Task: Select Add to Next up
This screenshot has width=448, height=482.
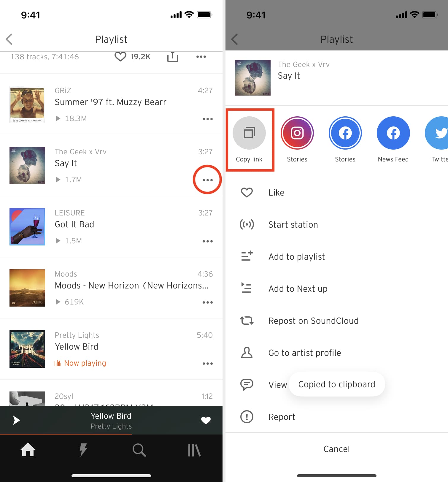Action: click(x=337, y=289)
